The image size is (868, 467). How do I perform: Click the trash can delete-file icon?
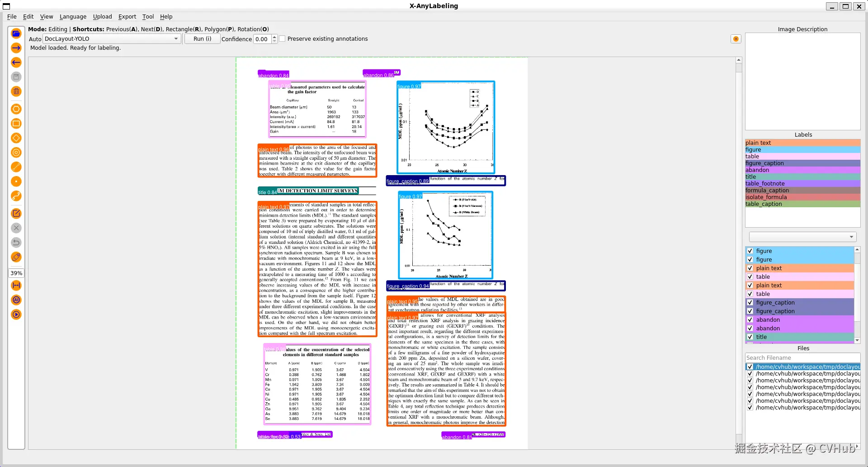pyautogui.click(x=16, y=91)
